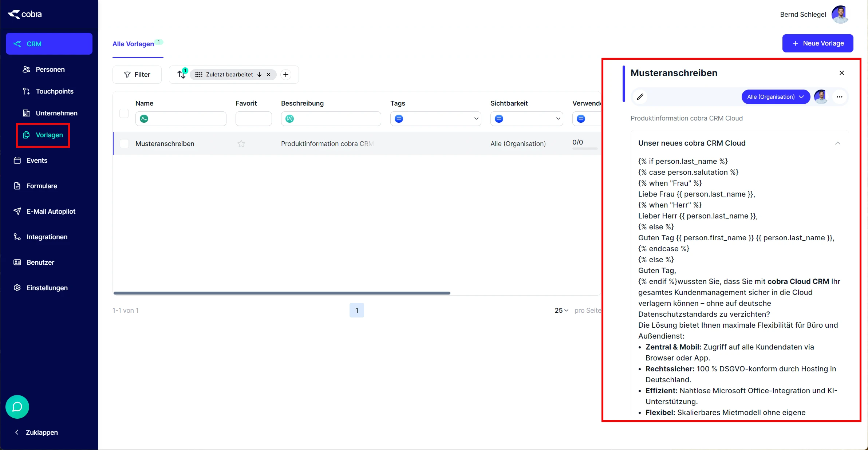Close the Musteranschreiben detail panel
The width and height of the screenshot is (868, 450).
click(x=842, y=73)
